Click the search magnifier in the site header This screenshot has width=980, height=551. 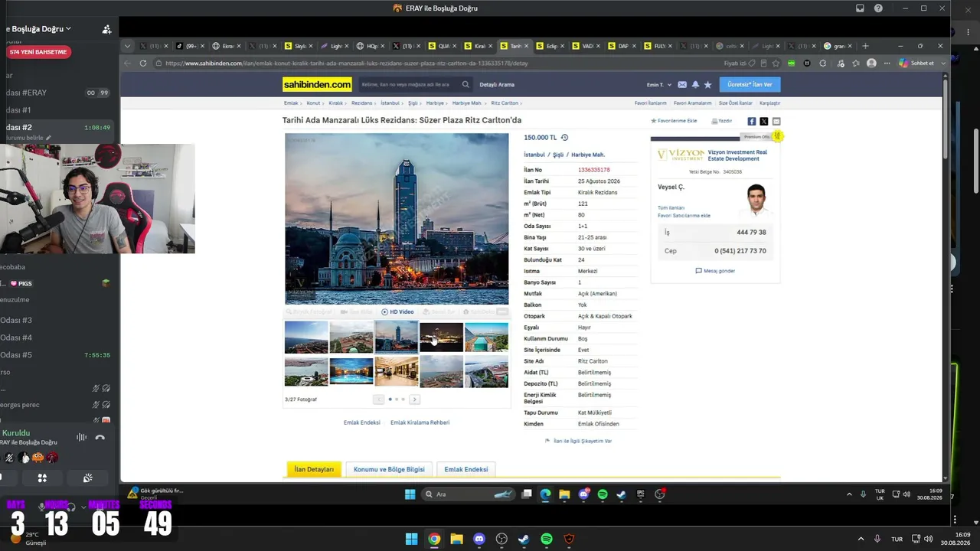(465, 84)
